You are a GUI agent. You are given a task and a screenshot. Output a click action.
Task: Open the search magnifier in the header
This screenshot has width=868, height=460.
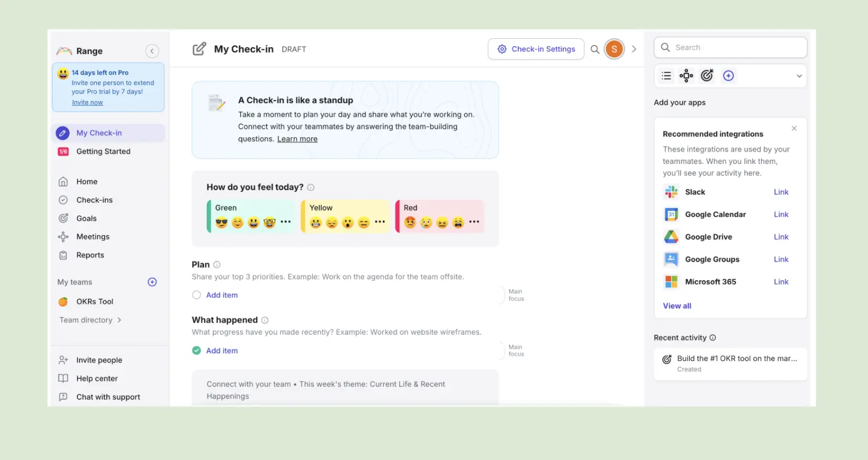pos(595,49)
